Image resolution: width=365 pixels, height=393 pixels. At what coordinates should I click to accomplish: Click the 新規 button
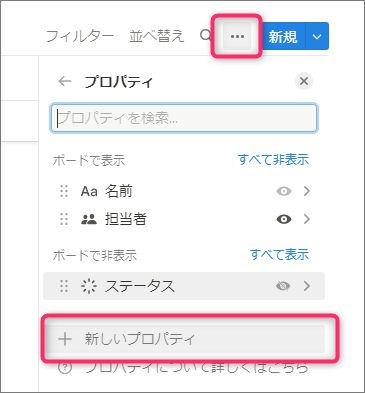click(x=283, y=36)
